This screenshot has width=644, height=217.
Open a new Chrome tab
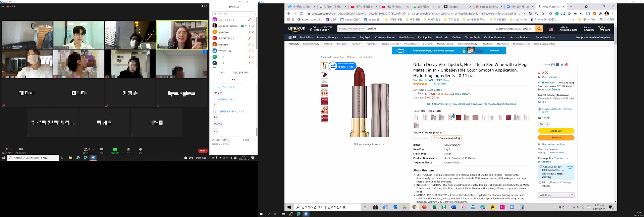pyautogui.click(x=571, y=7)
